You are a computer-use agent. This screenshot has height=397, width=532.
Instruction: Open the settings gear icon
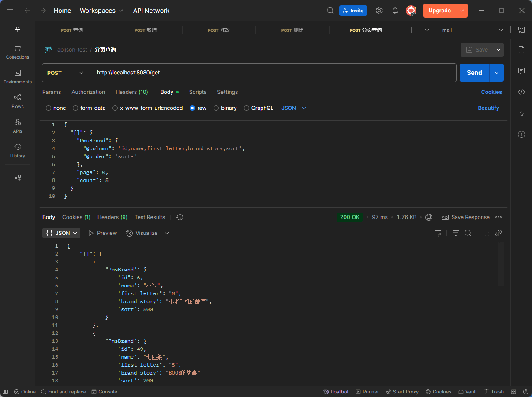(379, 11)
